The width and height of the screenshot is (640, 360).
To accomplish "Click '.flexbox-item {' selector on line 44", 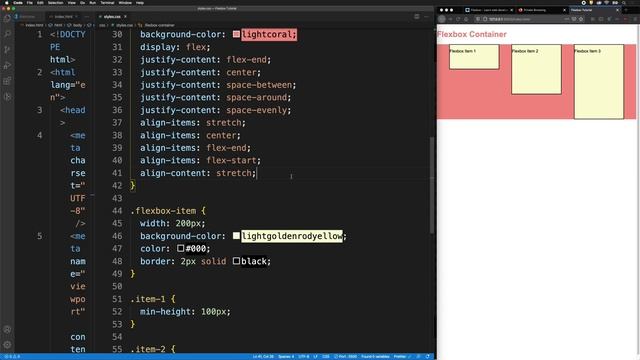I will point(168,211).
